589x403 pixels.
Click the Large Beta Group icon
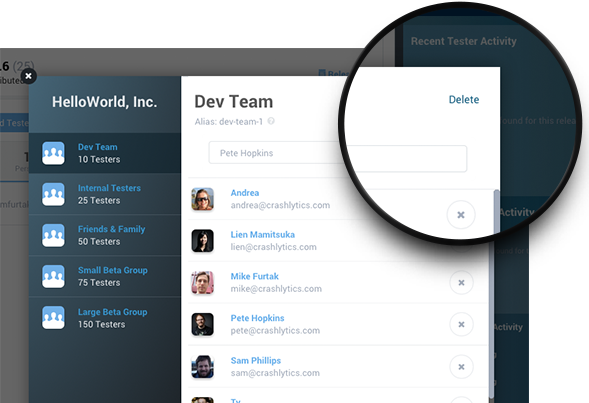53,317
